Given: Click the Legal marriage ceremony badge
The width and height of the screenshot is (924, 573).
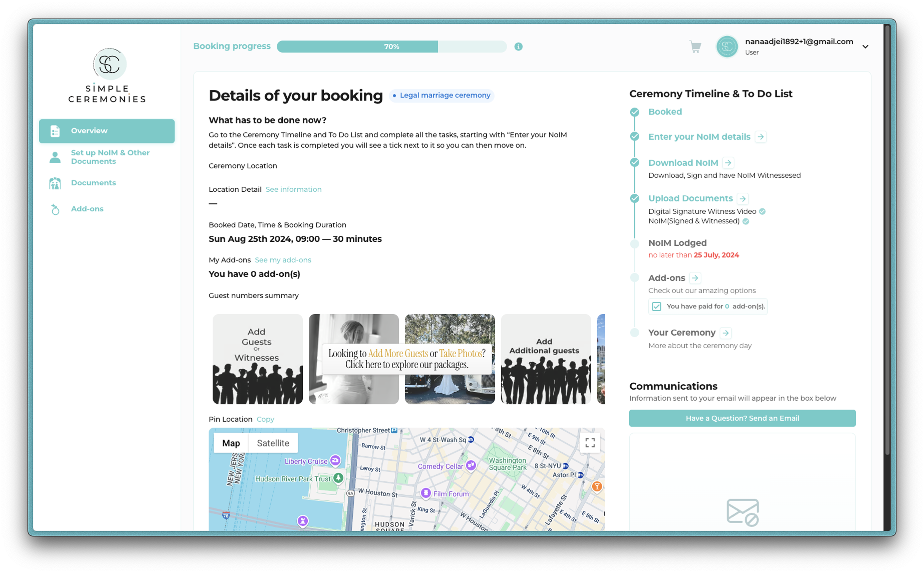Looking at the screenshot, I should click(x=441, y=95).
